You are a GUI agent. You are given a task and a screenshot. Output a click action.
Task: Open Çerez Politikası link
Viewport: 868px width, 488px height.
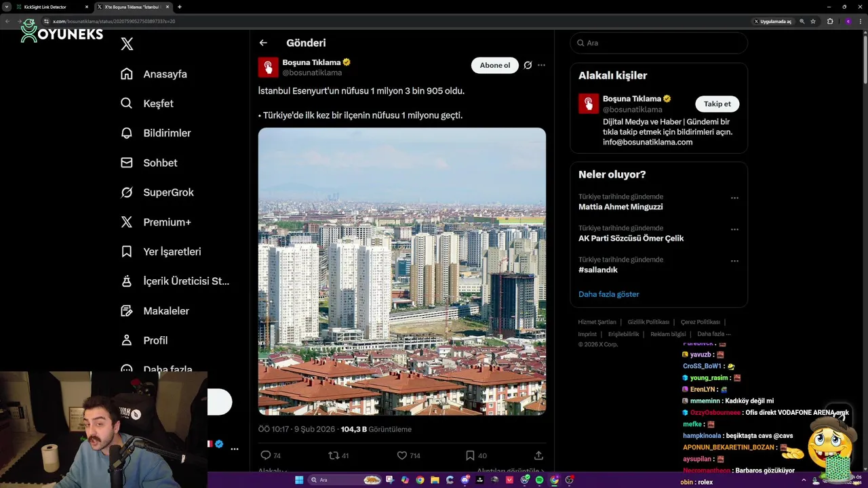tap(701, 322)
